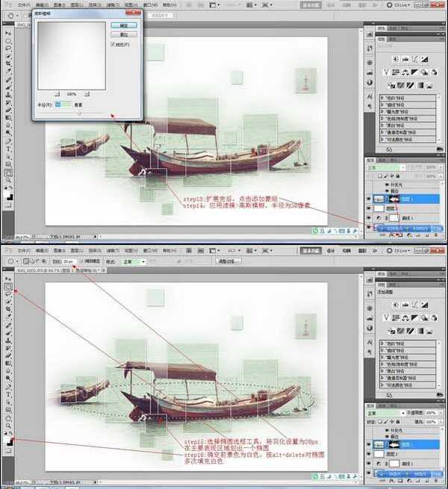Select the IMG_2603.JPG document tab

tap(60, 271)
